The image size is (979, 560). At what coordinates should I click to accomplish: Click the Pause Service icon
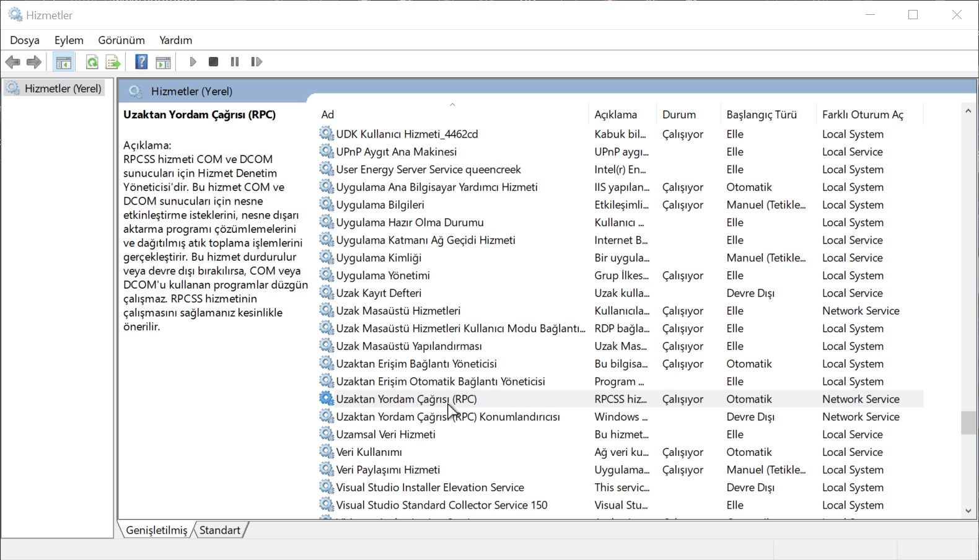pos(235,62)
